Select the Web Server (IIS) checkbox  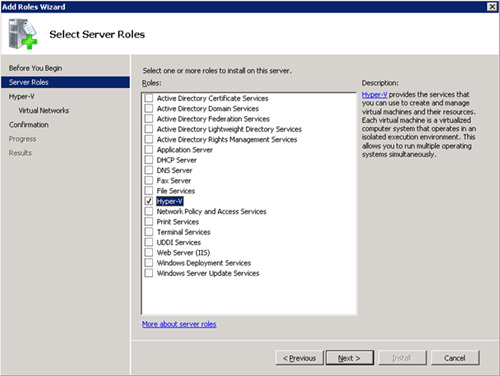point(149,252)
